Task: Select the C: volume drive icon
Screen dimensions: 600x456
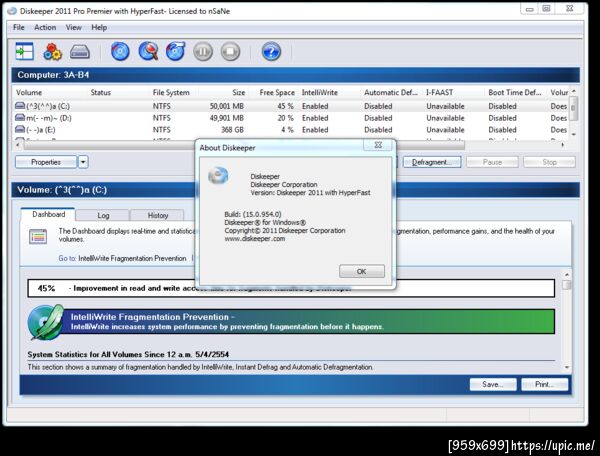Action: pyautogui.click(x=20, y=106)
